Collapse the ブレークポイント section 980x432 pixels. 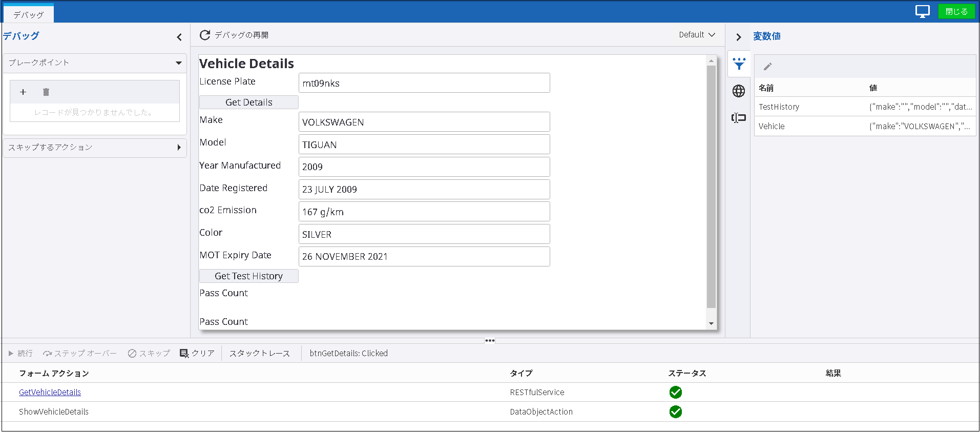178,63
